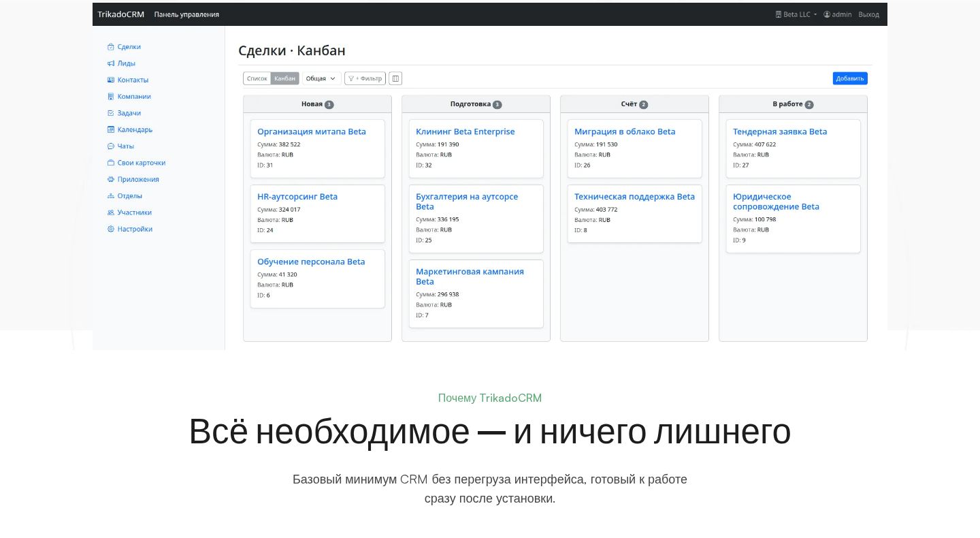The image size is (980, 538).
Task: Open Отделы in the sidebar
Action: click(129, 196)
